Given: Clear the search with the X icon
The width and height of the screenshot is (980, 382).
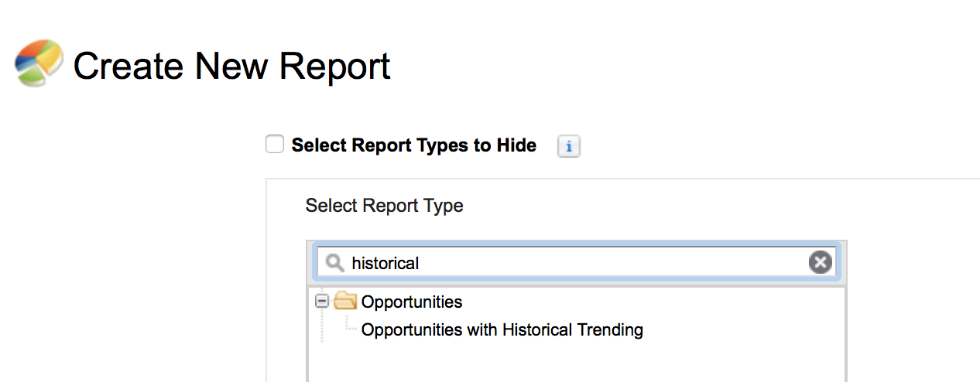Looking at the screenshot, I should point(820,263).
